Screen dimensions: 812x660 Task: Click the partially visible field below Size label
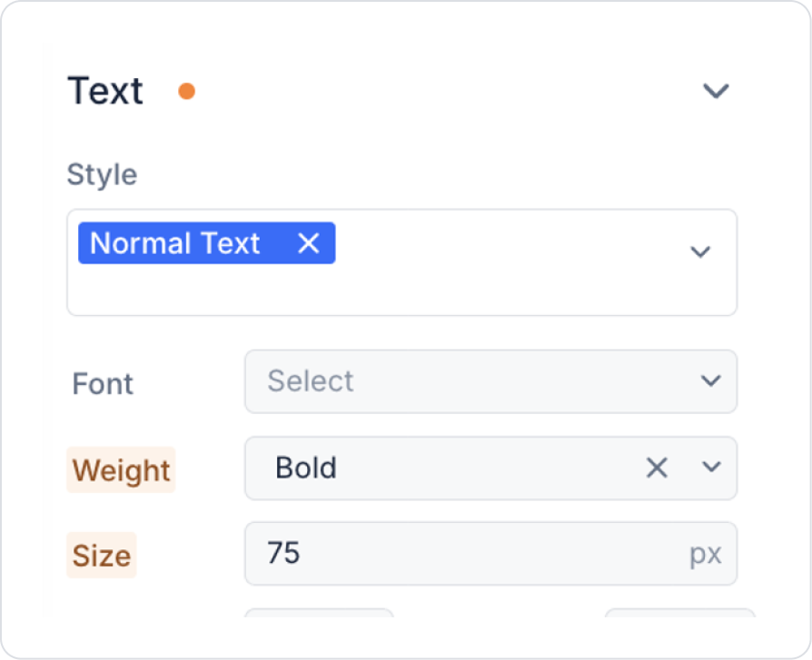coord(319,613)
